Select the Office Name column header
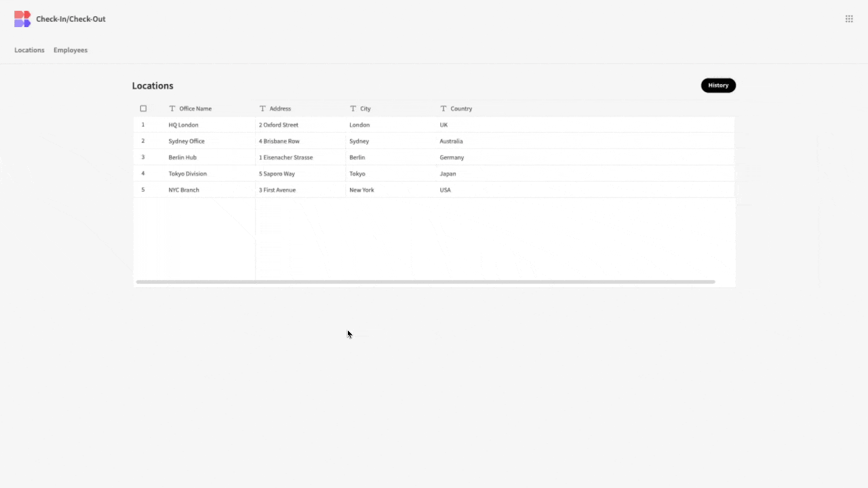The height and width of the screenshot is (488, 868). click(x=210, y=108)
